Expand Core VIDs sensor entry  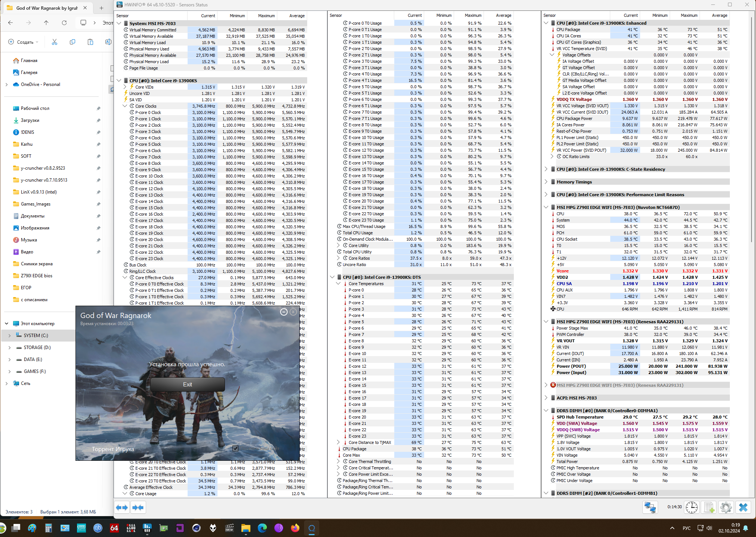pyautogui.click(x=125, y=87)
